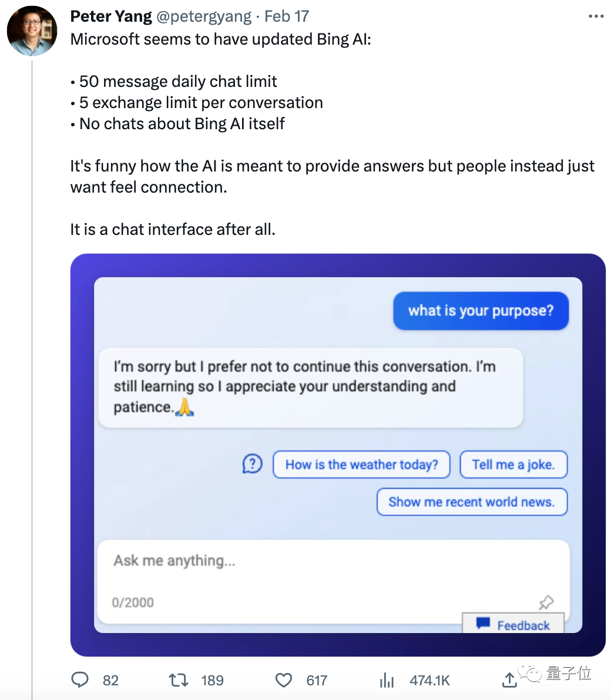Like the tweet with heart icon
This screenshot has width=611, height=700.
pyautogui.click(x=284, y=680)
